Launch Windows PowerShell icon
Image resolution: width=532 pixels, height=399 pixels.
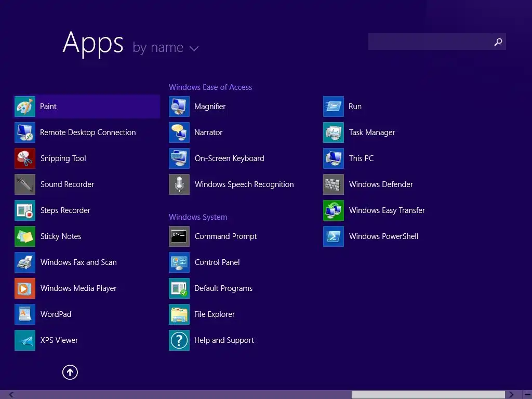point(334,236)
